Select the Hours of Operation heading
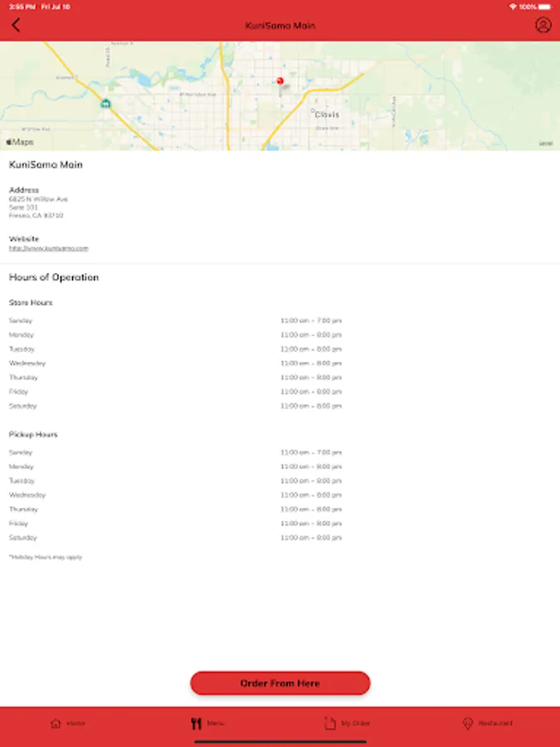The height and width of the screenshot is (747, 560). [x=54, y=277]
